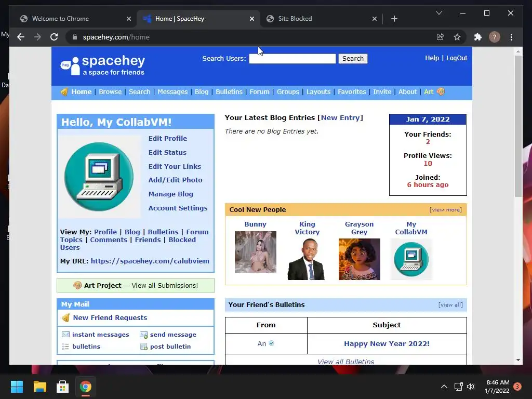This screenshot has width=532, height=399.
Task: Click the SpaceHey logo in the header
Action: (102, 65)
